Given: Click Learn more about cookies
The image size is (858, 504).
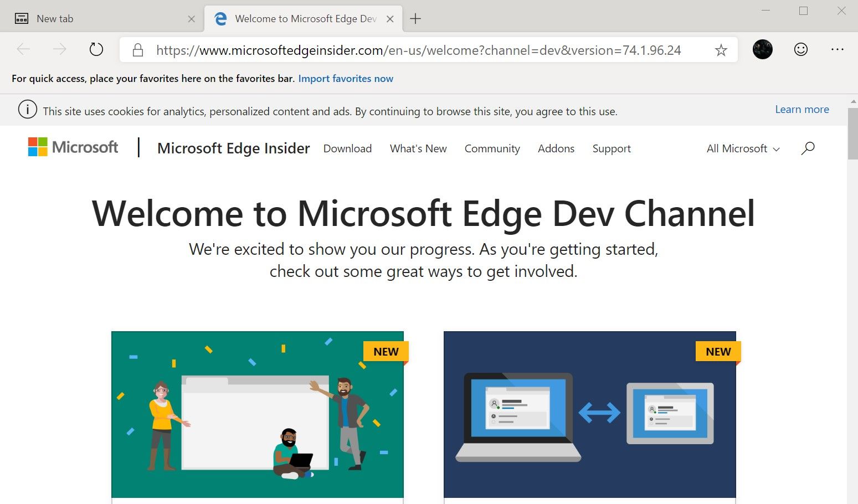Looking at the screenshot, I should (802, 110).
